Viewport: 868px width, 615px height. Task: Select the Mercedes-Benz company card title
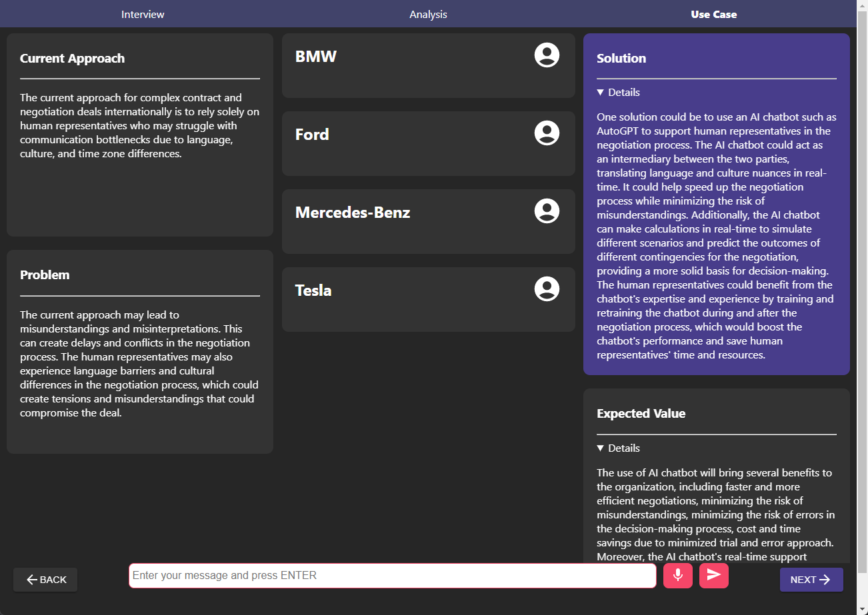pyautogui.click(x=353, y=213)
